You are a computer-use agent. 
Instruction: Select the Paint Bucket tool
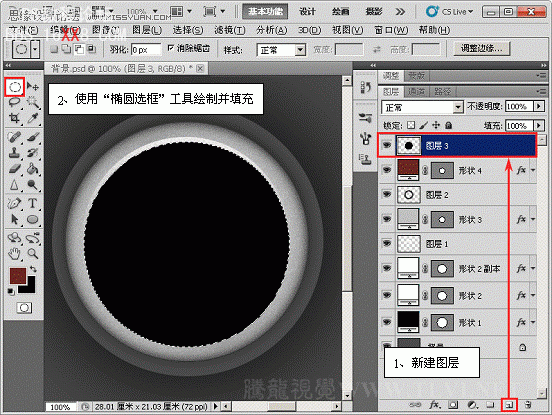pos(33,169)
